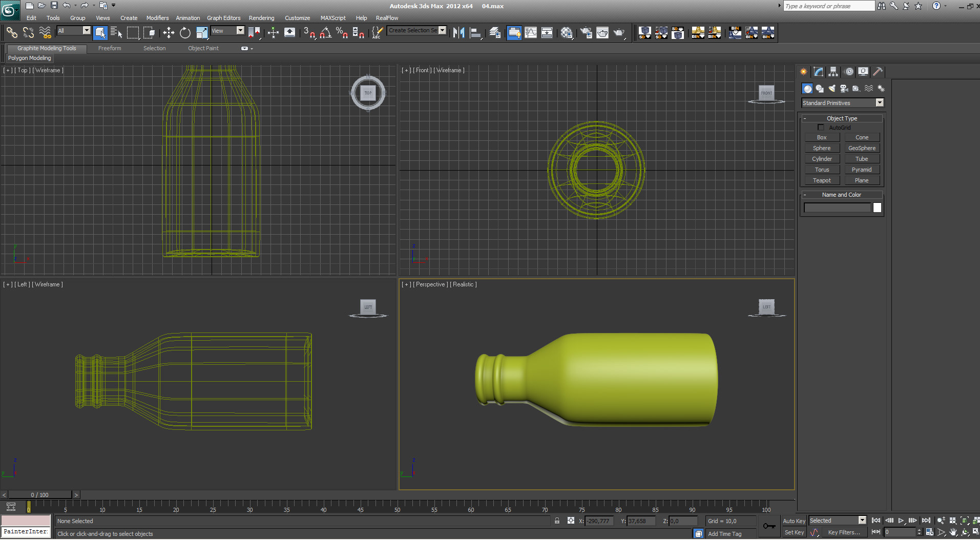Image resolution: width=980 pixels, height=540 pixels.
Task: Click the Select and Link tool
Action: click(12, 33)
